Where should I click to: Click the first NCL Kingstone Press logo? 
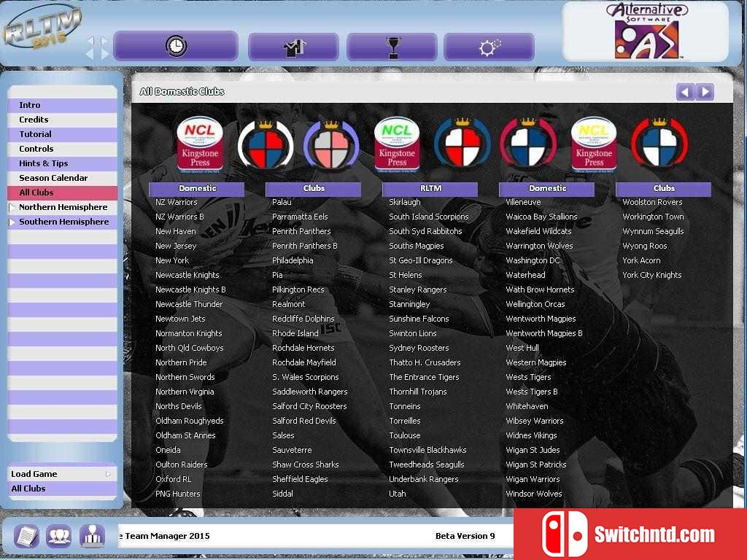200,144
